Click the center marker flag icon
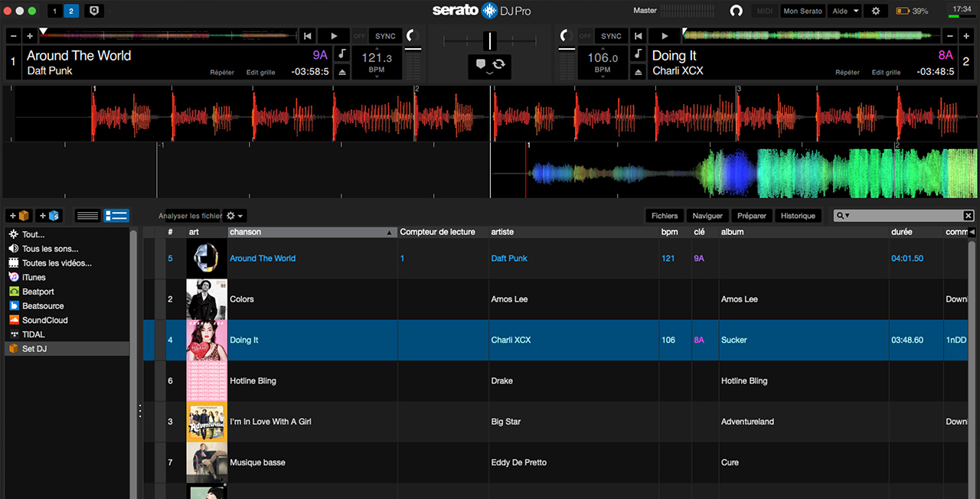The image size is (980, 499). 481,64
